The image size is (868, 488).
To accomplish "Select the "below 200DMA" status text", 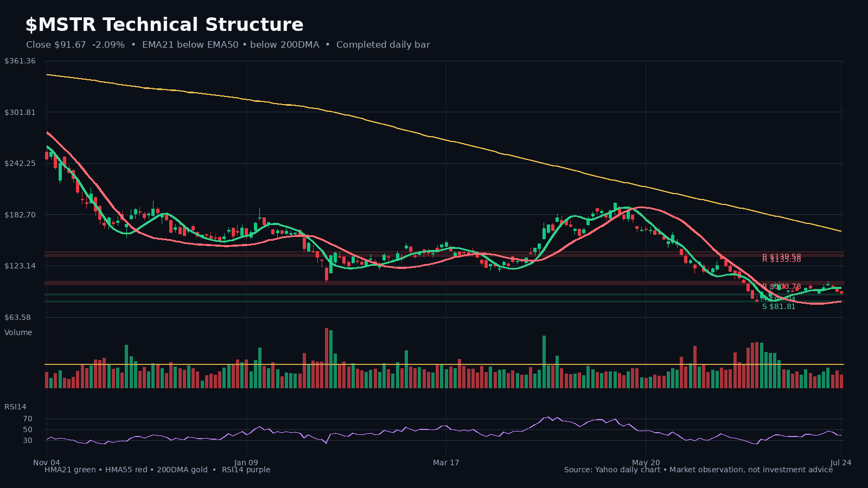I will pos(284,45).
